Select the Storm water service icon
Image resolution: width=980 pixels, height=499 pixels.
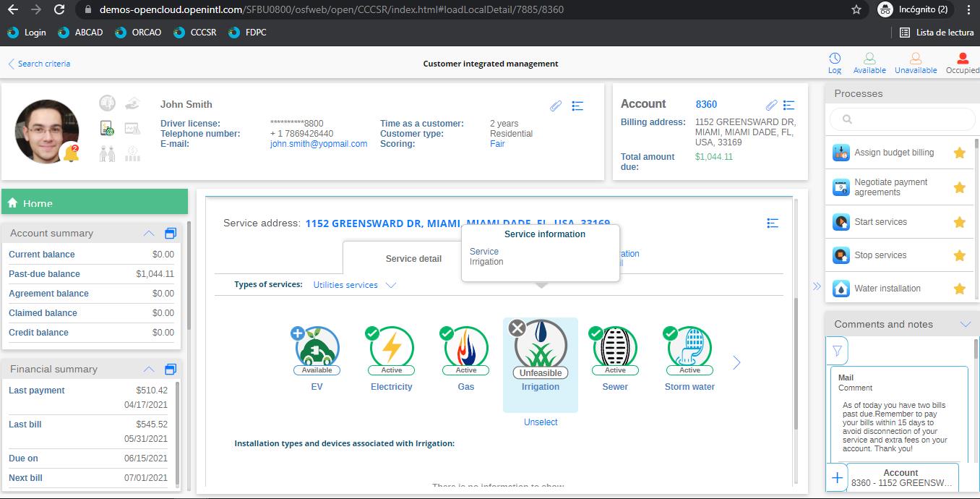689,349
